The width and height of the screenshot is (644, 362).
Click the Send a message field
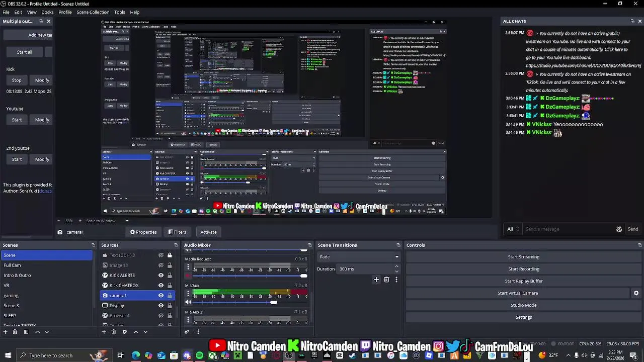click(x=569, y=229)
